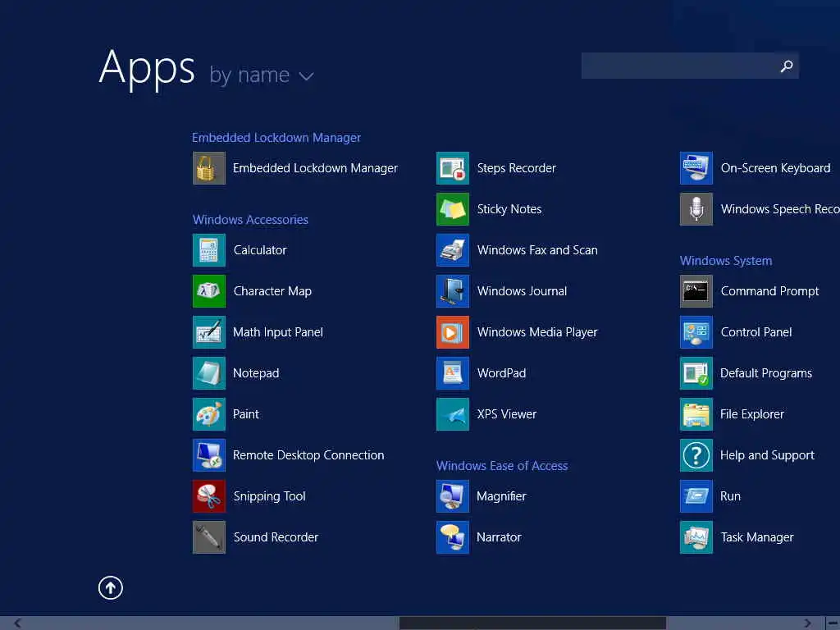Click the 'File Explorer' label text

(x=752, y=414)
